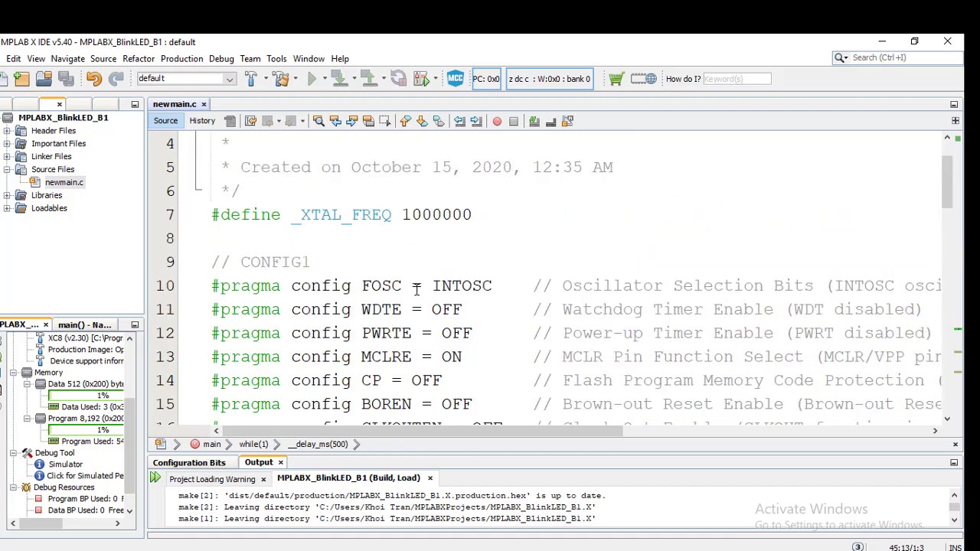Close the newmain.c editor tab
Viewport: 980px width, 551px height.
point(204,104)
